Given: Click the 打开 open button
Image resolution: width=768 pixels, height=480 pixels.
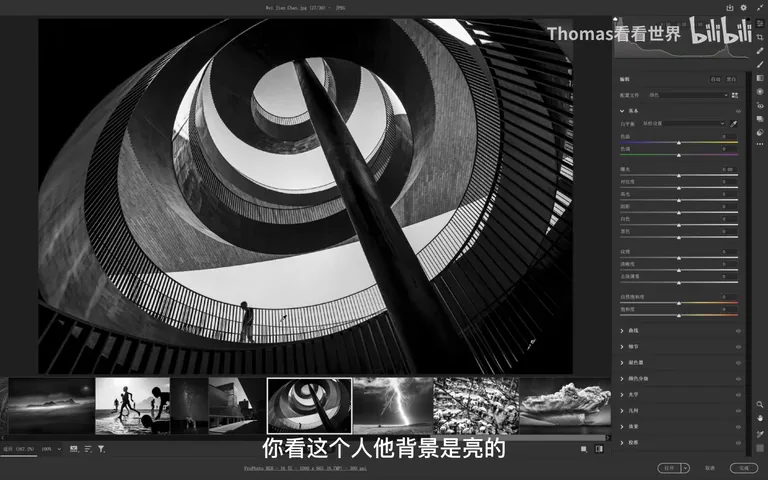Looking at the screenshot, I should pyautogui.click(x=670, y=468).
